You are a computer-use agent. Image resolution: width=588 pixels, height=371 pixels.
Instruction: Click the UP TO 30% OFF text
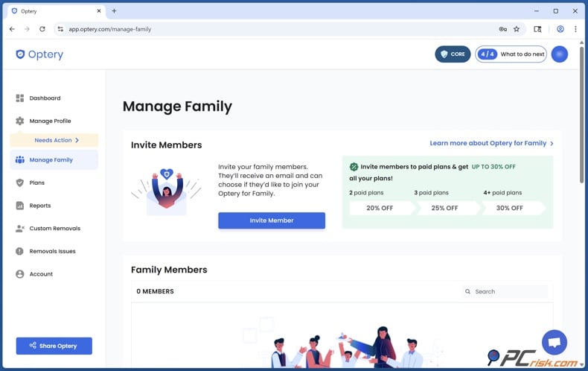click(493, 167)
